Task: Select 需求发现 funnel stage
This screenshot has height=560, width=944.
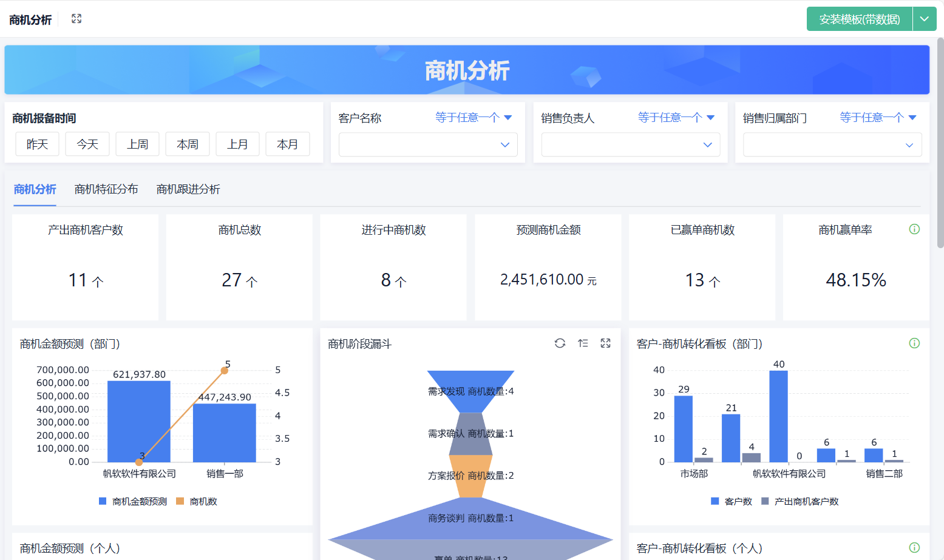Action: pos(470,391)
